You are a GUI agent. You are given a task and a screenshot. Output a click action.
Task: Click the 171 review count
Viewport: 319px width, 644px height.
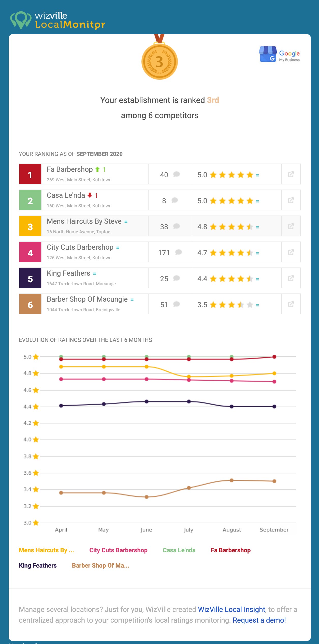click(x=164, y=253)
